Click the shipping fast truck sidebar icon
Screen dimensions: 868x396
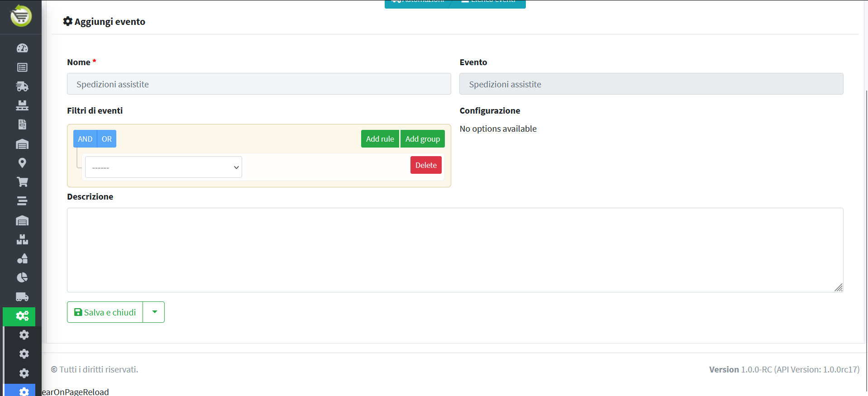(22, 86)
